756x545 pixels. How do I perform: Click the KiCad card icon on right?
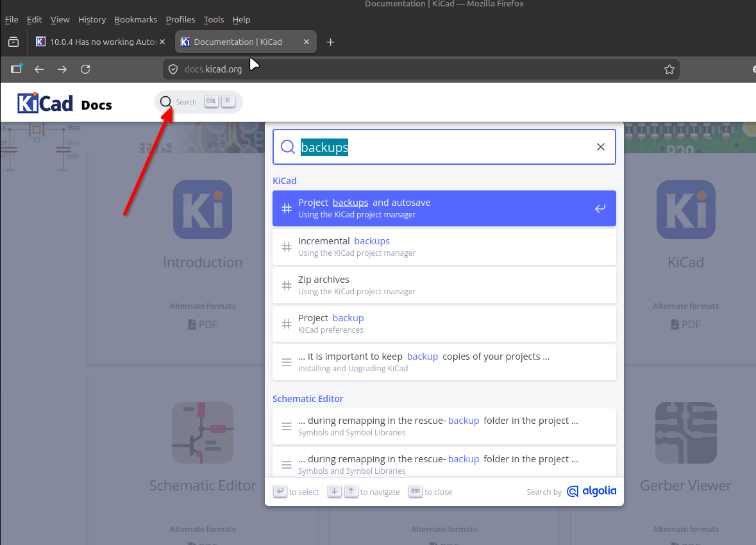pos(685,210)
